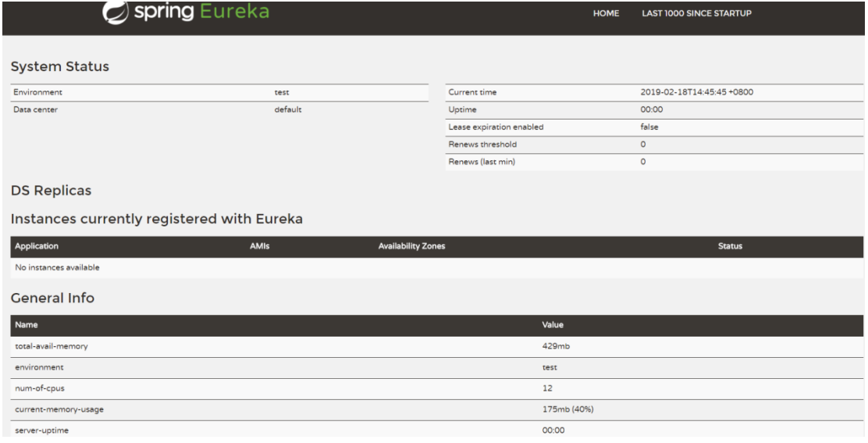
Task: Select Instances currently registered with Eureka heading
Action: (x=157, y=220)
